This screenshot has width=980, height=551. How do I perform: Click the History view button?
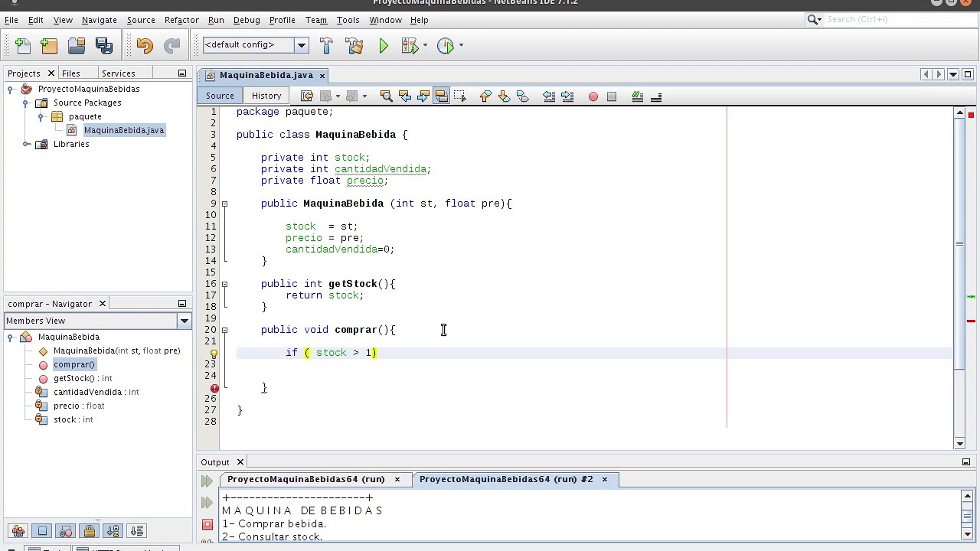[x=266, y=96]
